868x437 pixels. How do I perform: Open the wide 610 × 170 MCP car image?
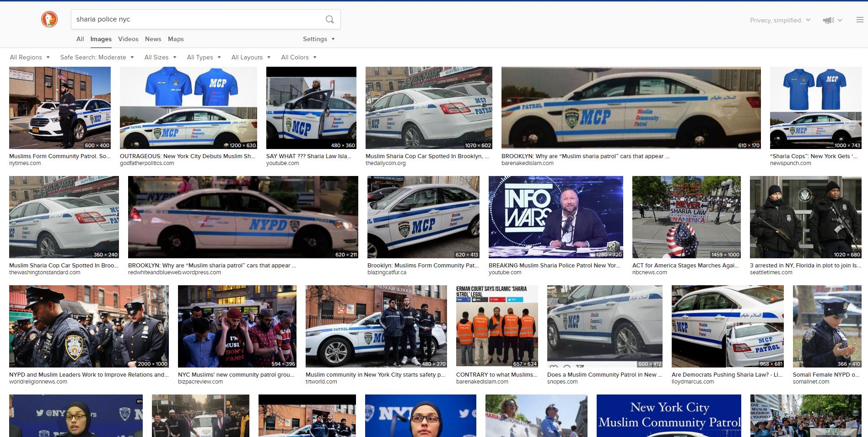[631, 108]
